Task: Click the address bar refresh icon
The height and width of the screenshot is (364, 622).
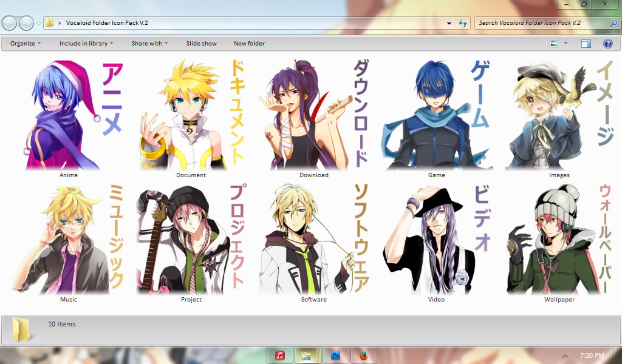Action: [x=462, y=23]
